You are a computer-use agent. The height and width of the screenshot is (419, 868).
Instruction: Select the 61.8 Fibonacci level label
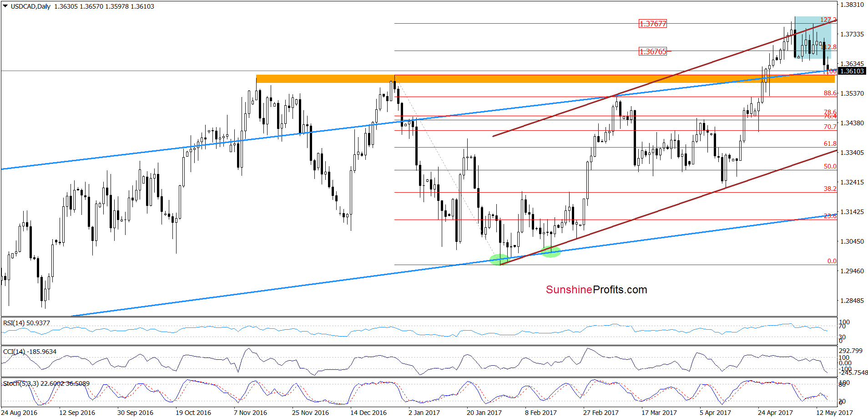(x=830, y=143)
